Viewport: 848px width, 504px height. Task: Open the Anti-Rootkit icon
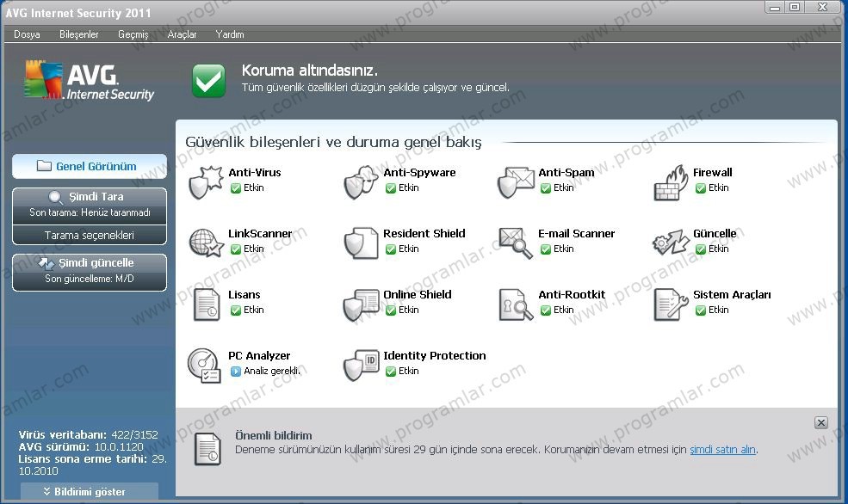[516, 304]
